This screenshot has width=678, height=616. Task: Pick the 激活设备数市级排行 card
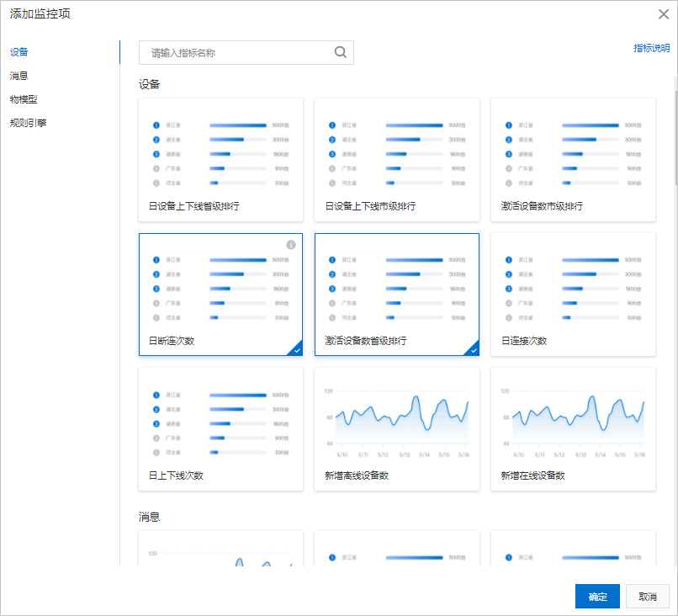click(573, 160)
